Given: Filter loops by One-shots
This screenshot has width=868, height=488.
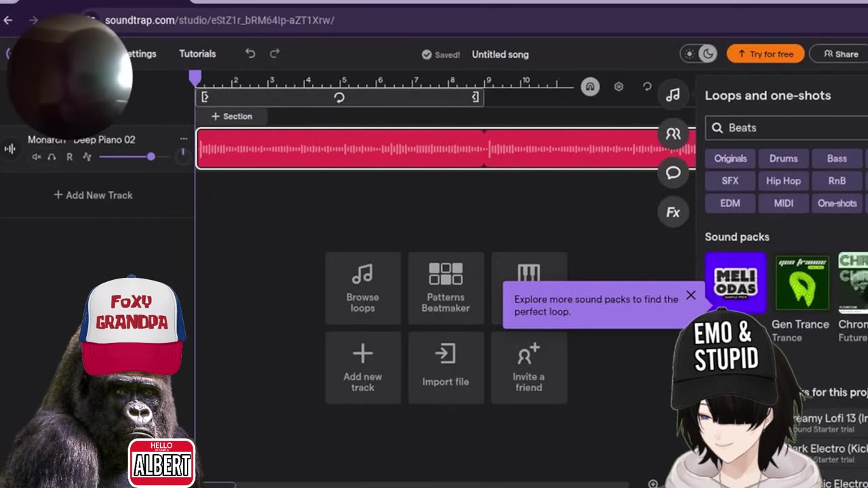Looking at the screenshot, I should [x=837, y=203].
